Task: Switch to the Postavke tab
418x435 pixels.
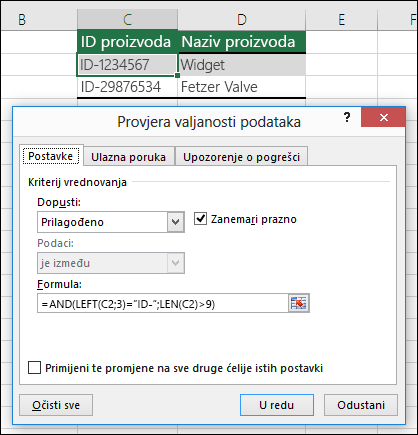Action: pyautogui.click(x=51, y=156)
